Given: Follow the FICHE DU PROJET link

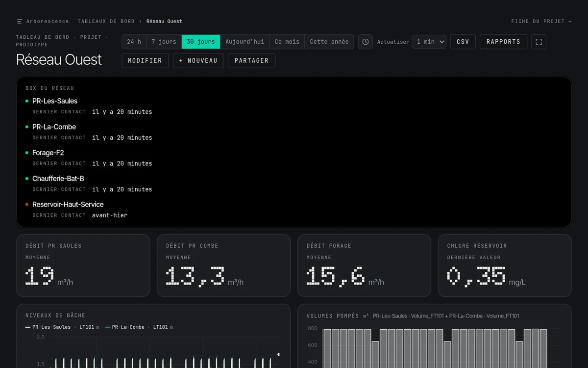Looking at the screenshot, I should (541, 22).
